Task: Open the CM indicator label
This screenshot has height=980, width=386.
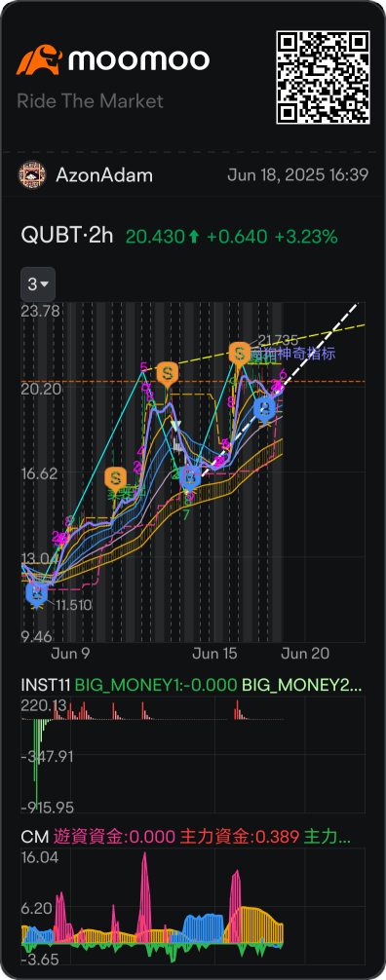Action: pos(32,836)
